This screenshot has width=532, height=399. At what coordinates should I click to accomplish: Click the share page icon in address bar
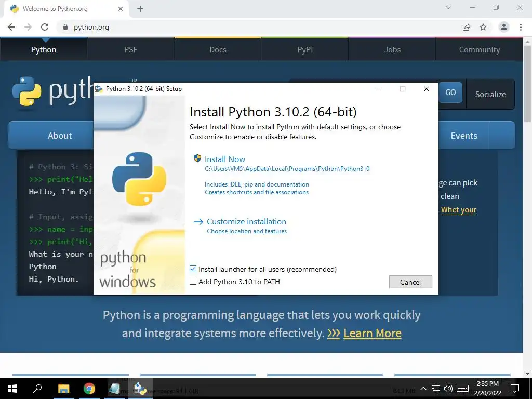coord(467,27)
